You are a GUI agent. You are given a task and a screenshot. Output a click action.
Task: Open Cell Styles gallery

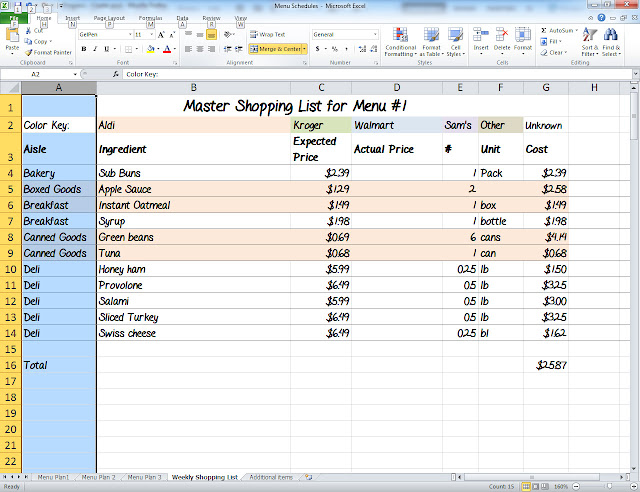(x=456, y=42)
